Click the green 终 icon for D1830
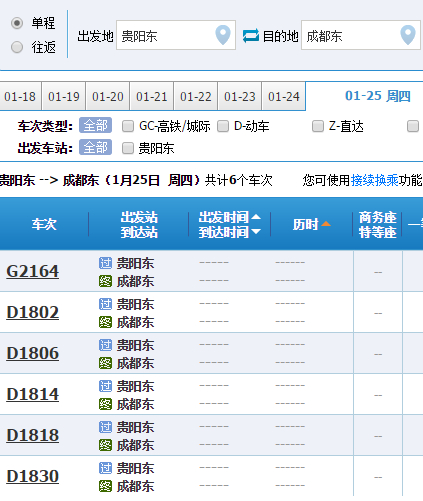This screenshot has width=423, height=501. pos(105,486)
